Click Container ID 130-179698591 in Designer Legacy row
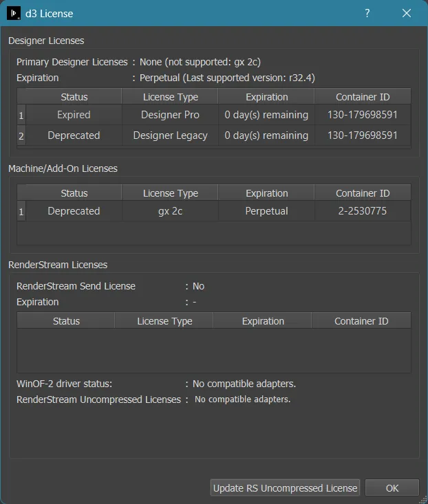The image size is (428, 504). point(363,135)
